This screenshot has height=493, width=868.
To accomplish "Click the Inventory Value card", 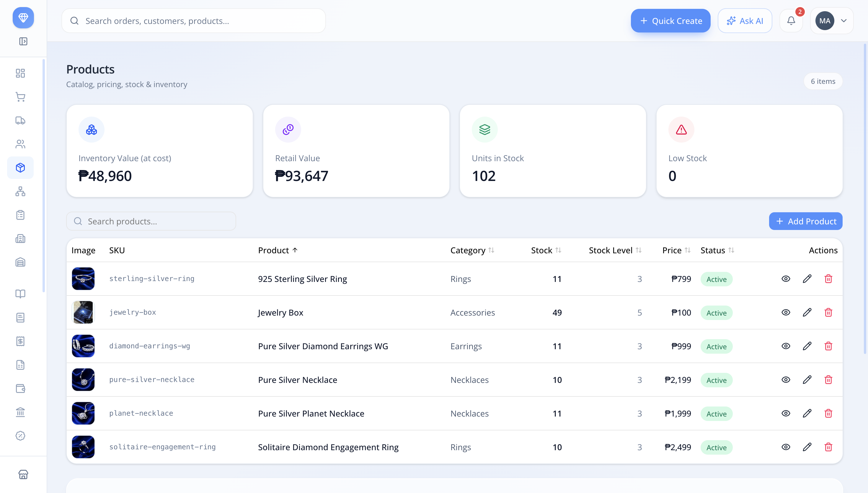I will 159,151.
